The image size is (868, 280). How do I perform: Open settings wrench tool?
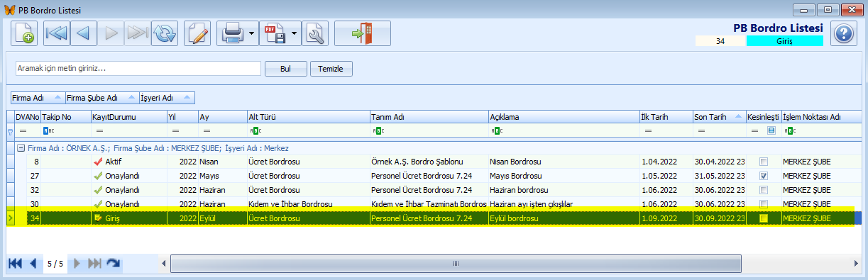314,33
